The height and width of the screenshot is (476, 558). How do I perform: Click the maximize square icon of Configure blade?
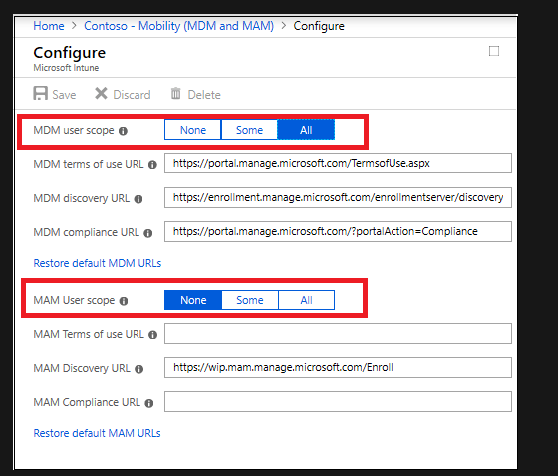pyautogui.click(x=494, y=51)
